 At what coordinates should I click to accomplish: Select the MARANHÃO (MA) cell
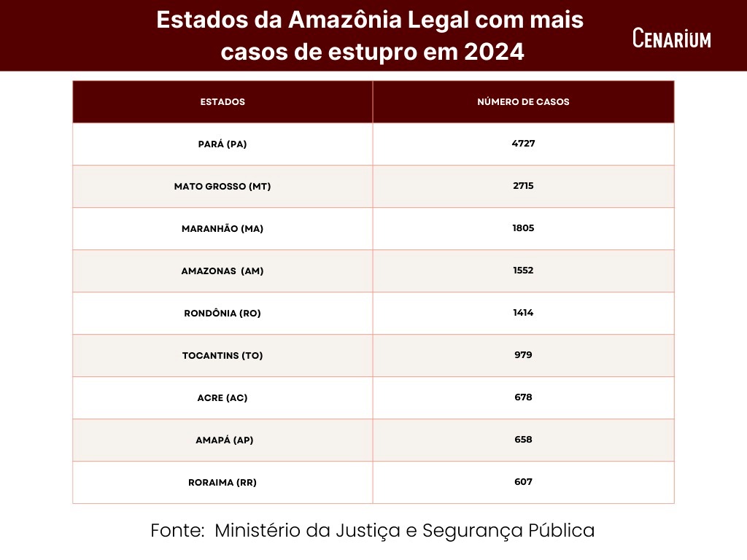click(x=222, y=229)
